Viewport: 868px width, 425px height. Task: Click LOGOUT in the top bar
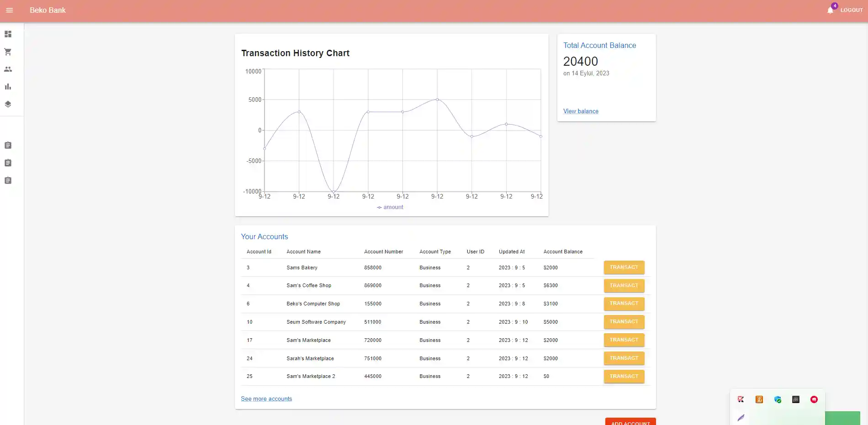(x=852, y=10)
